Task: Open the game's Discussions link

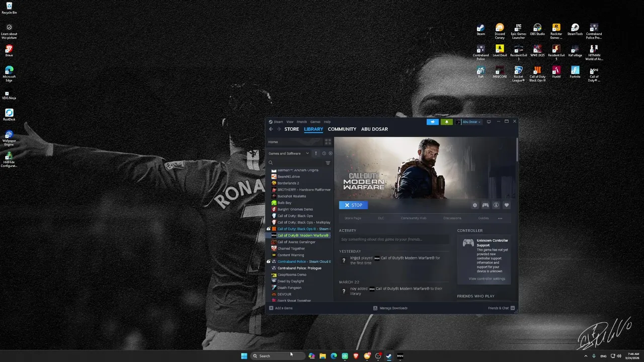Action: pyautogui.click(x=452, y=218)
